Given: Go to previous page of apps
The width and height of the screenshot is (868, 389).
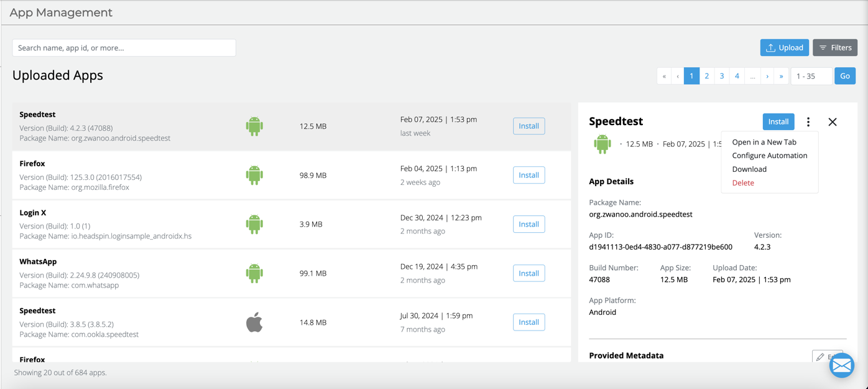Looking at the screenshot, I should 678,76.
